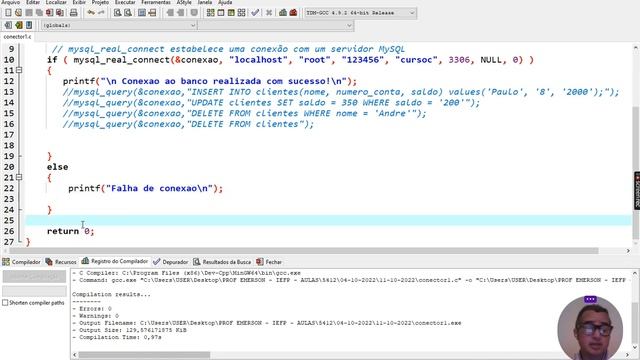640x360 pixels.
Task: Click the blue Goto Bookmarks icon
Action: (29, 25)
